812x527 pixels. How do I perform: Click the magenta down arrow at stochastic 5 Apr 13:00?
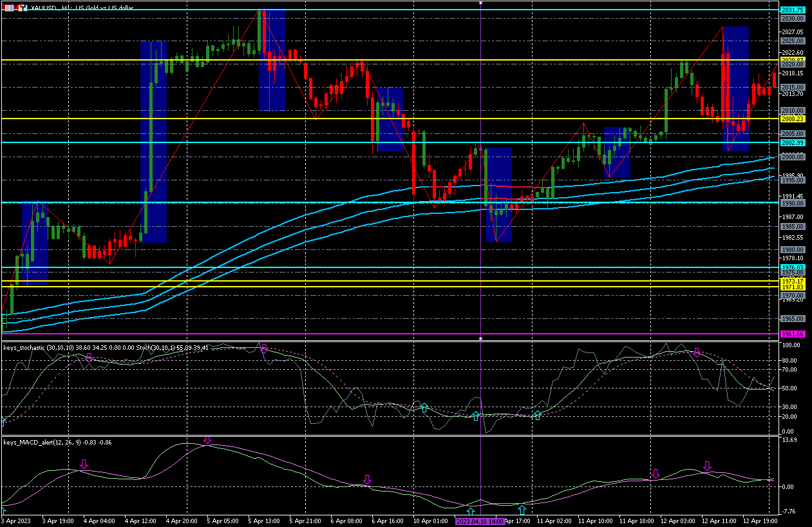pos(263,349)
